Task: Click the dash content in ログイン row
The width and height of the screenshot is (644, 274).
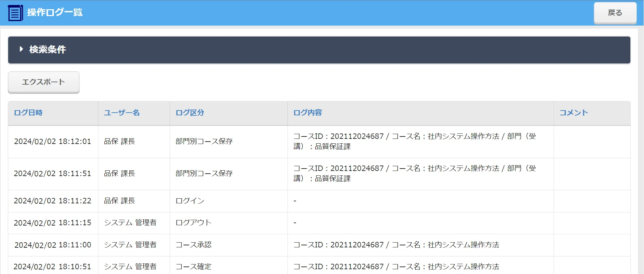Action: [x=295, y=201]
